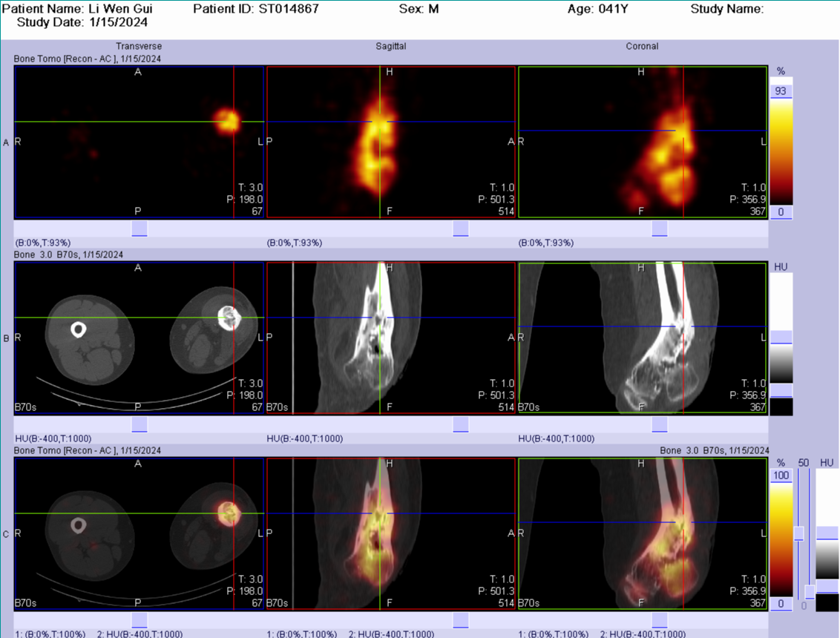Click slice slider thumb under fused transverse view

click(139, 619)
